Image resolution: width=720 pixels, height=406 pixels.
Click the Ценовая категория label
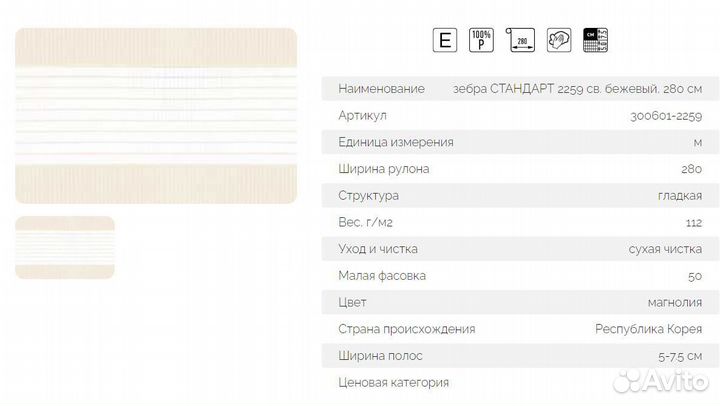(394, 383)
